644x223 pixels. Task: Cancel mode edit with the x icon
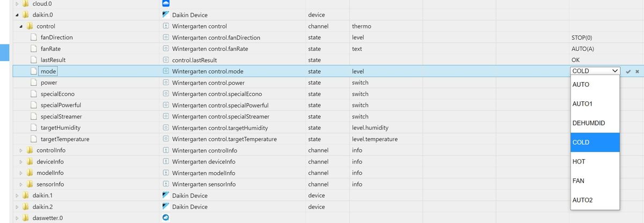[637, 71]
